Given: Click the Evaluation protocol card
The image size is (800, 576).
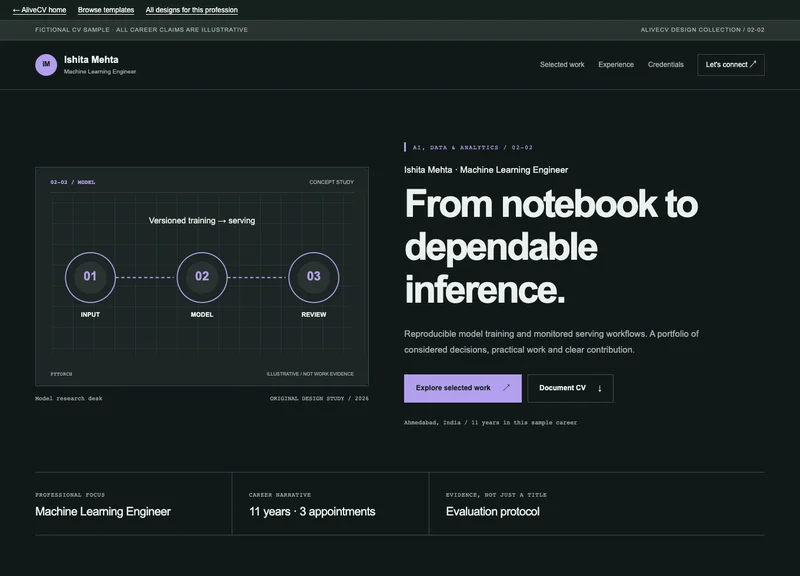Looking at the screenshot, I should (x=597, y=504).
